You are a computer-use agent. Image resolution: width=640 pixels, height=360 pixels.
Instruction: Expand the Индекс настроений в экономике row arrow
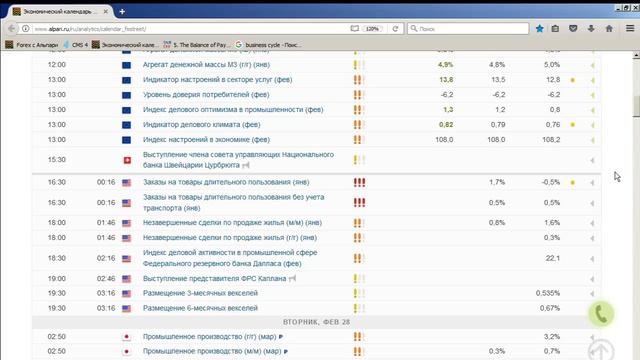click(592, 140)
